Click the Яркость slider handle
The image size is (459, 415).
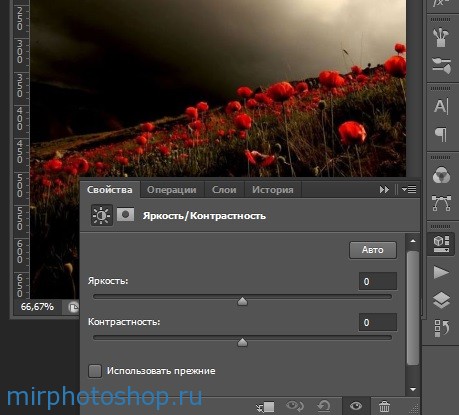(x=242, y=301)
